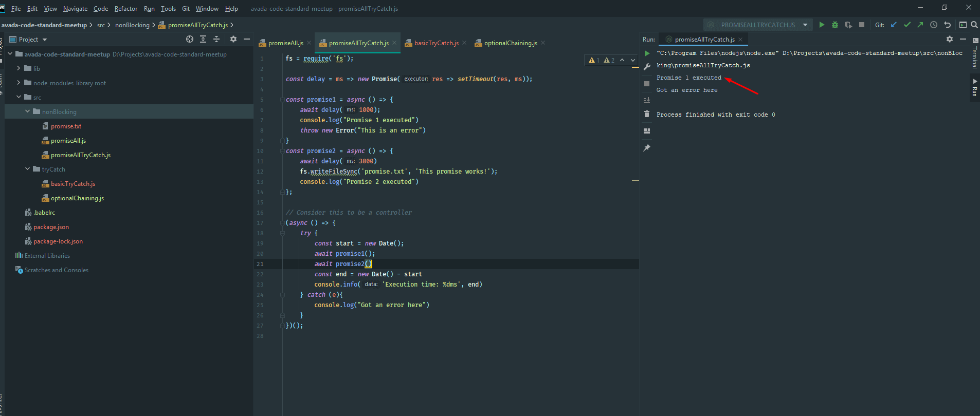
Task: Select Scratches and Consoles in the project tree
Action: coord(56,270)
